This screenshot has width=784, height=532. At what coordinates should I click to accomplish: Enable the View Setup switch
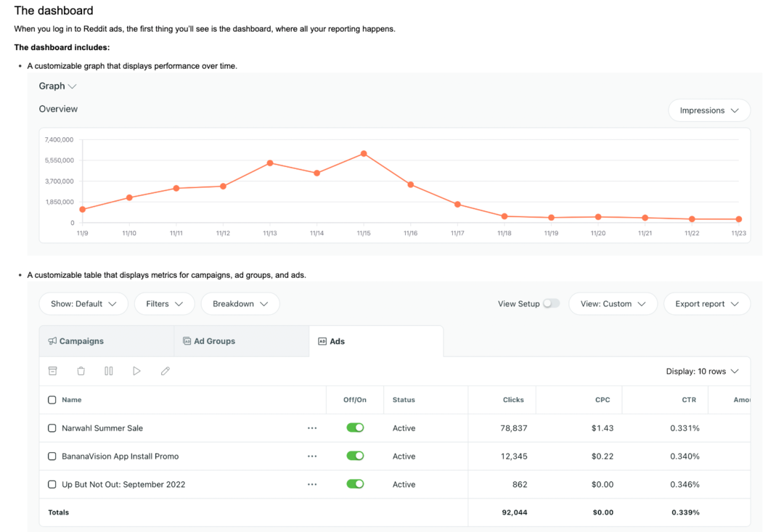pos(551,304)
